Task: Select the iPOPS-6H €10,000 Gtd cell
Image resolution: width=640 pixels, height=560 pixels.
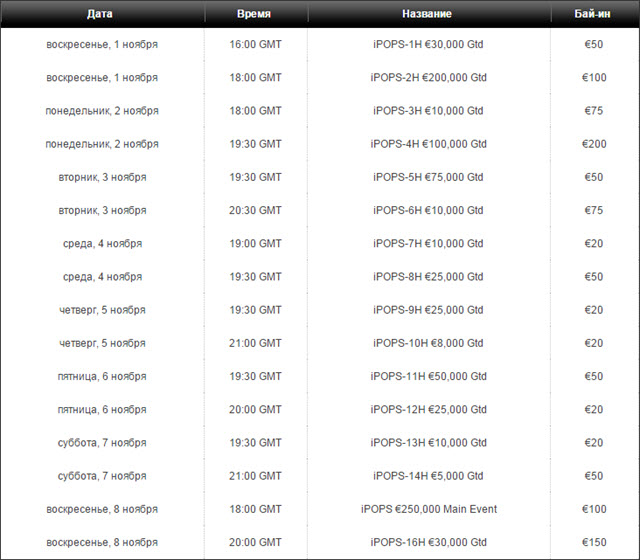Action: (428, 210)
